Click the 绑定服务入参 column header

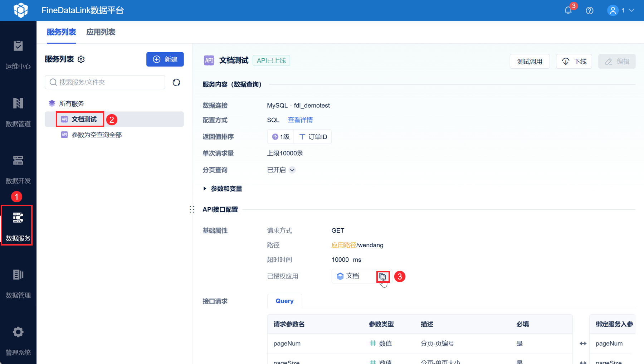pyautogui.click(x=614, y=324)
